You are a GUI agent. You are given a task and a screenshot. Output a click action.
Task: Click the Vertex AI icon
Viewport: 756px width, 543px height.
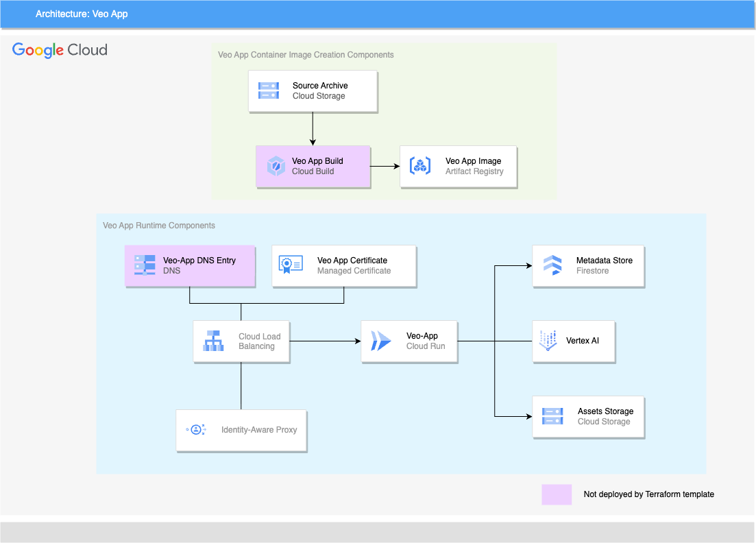548,341
